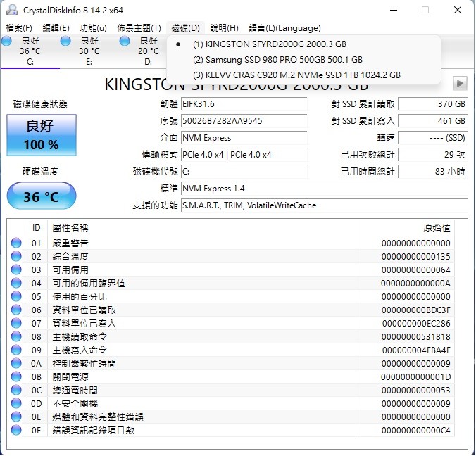Click rotation rate value ---- (SSD)
The image size is (476, 456).
pos(432,138)
